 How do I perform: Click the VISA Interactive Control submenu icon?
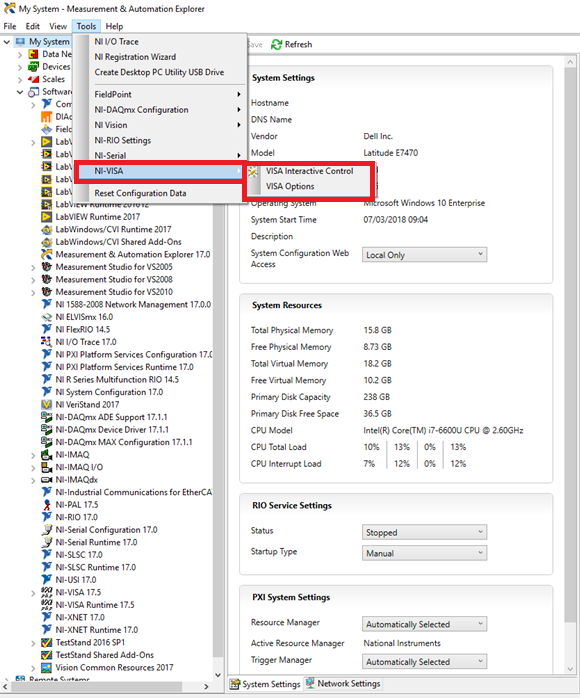pyautogui.click(x=253, y=171)
